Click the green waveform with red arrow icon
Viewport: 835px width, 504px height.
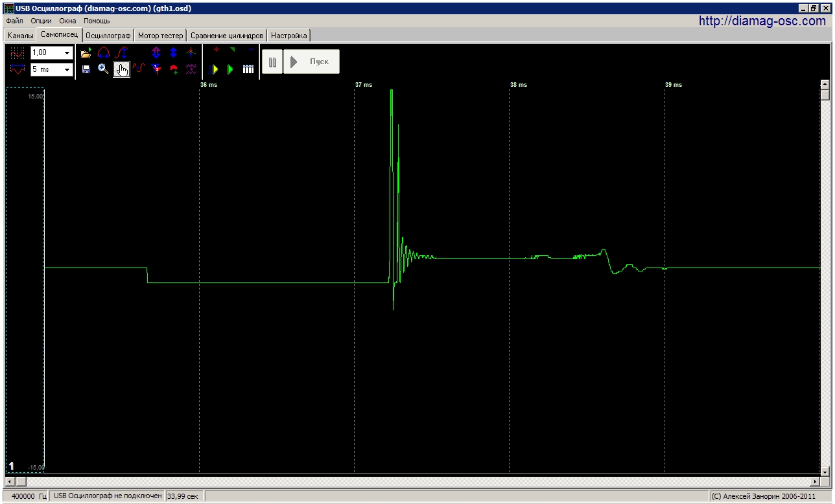coord(191,53)
